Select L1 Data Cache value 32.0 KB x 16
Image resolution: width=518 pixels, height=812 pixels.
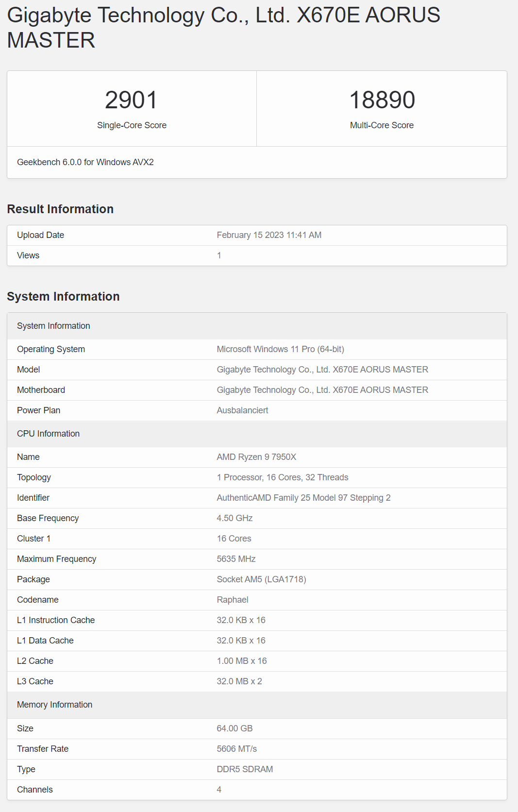click(241, 641)
